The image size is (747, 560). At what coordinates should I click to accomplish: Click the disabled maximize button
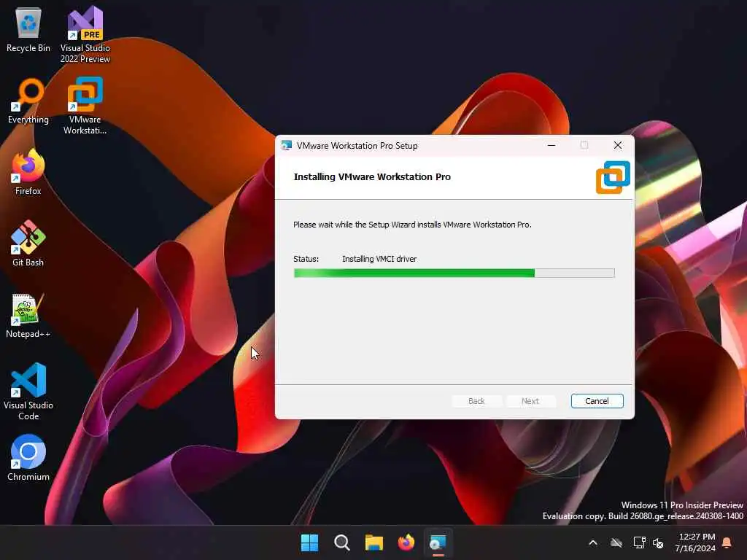coord(584,145)
